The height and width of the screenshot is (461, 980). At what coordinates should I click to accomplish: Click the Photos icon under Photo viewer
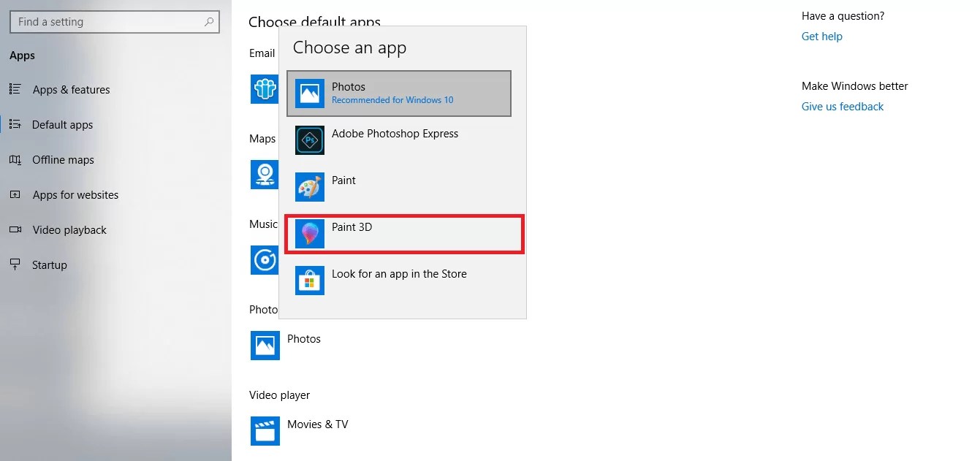[x=265, y=345]
